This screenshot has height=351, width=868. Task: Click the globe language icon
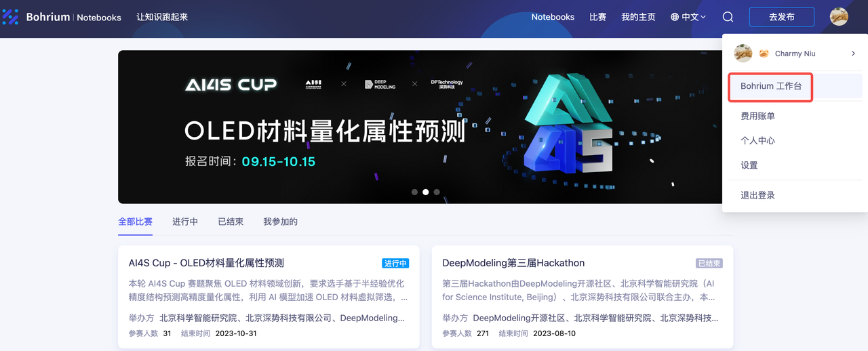pyautogui.click(x=675, y=17)
